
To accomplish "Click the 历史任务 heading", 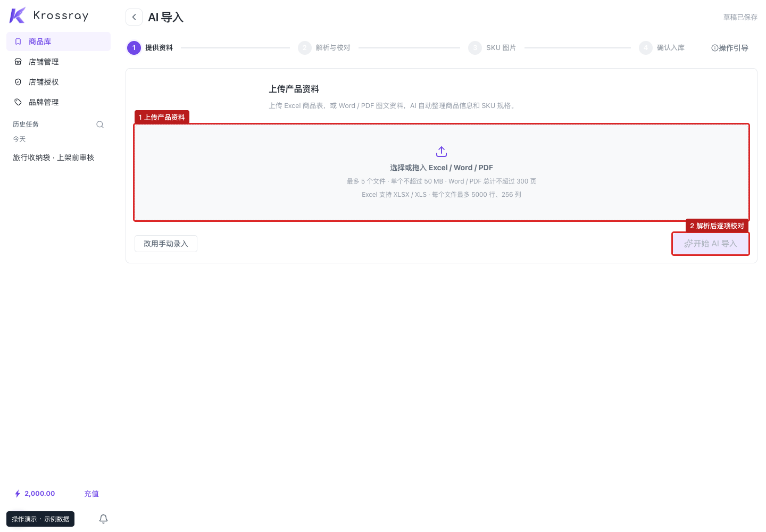I will [26, 124].
